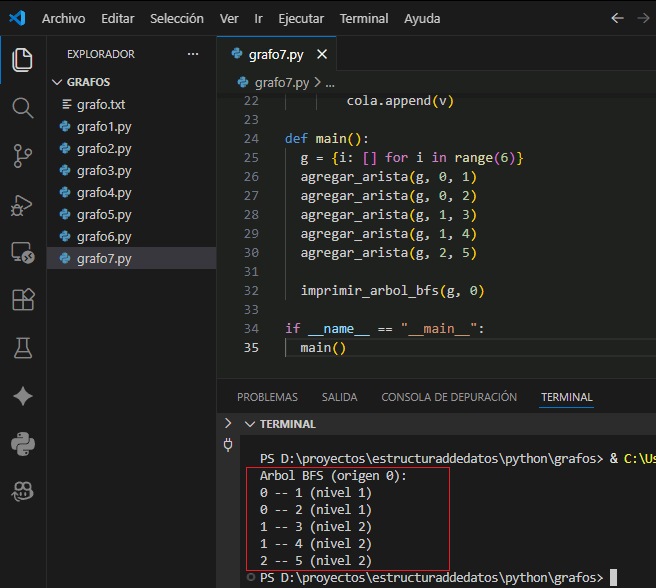Click the navigate back arrow

click(x=617, y=19)
